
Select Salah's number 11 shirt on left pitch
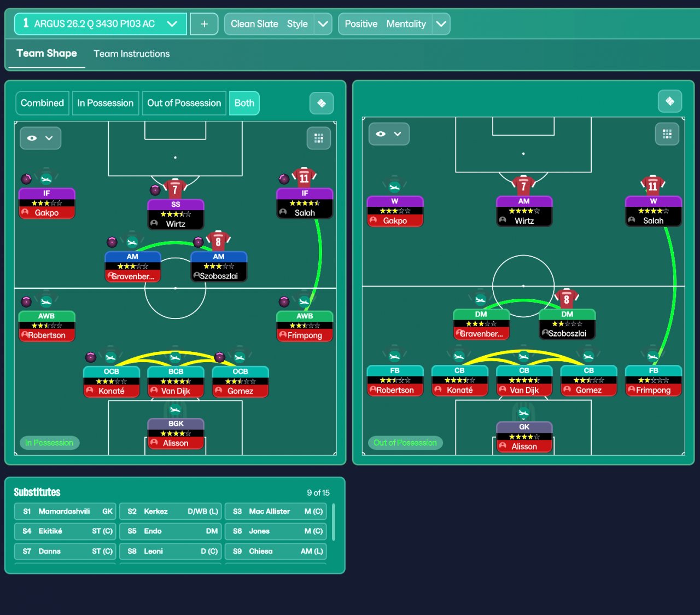coord(304,177)
